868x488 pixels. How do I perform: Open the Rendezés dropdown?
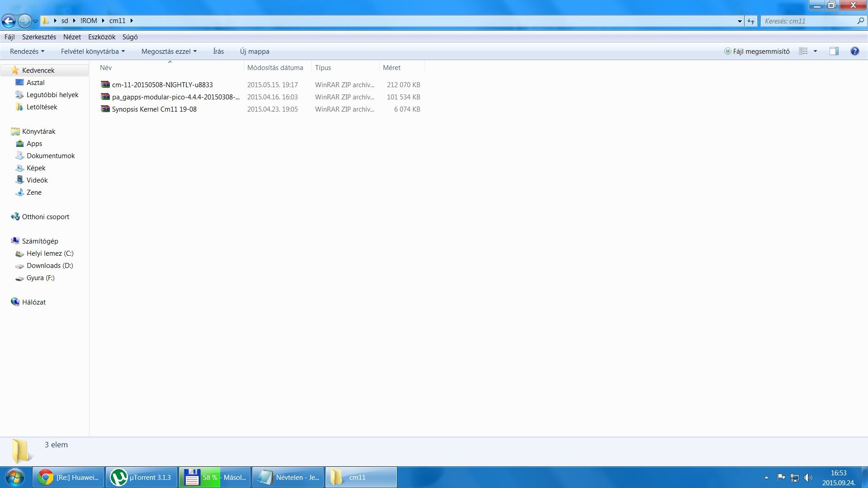[27, 52]
